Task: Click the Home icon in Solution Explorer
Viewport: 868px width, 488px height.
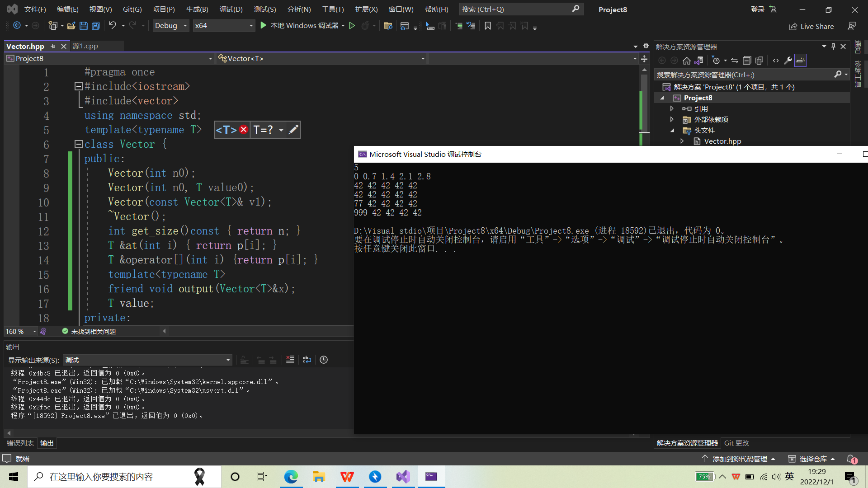Action: pyautogui.click(x=686, y=61)
